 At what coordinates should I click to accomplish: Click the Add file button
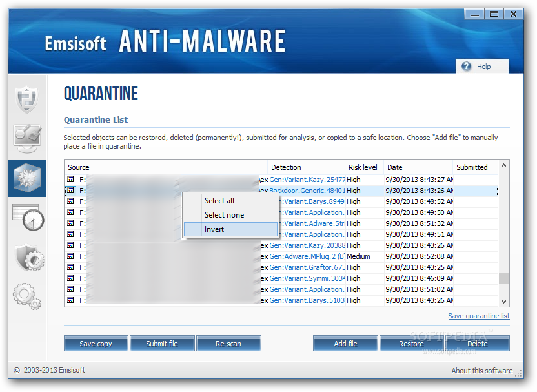[x=345, y=344]
